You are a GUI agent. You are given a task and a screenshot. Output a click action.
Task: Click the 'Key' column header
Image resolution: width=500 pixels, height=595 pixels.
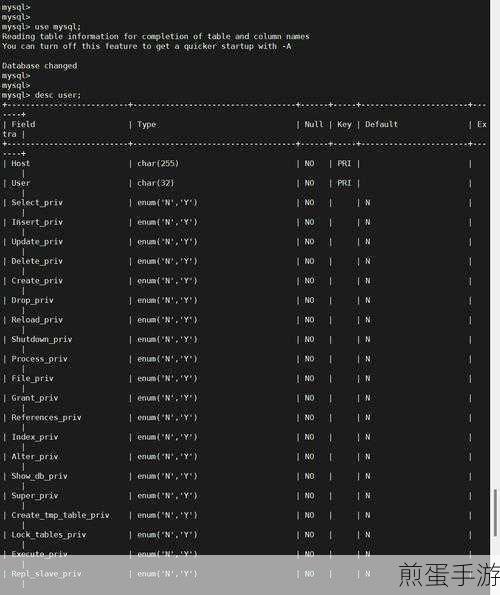pos(344,124)
